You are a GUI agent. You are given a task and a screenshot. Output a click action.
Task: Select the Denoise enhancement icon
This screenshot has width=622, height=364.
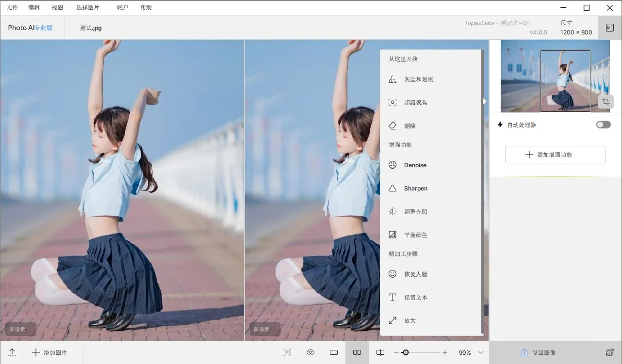393,165
